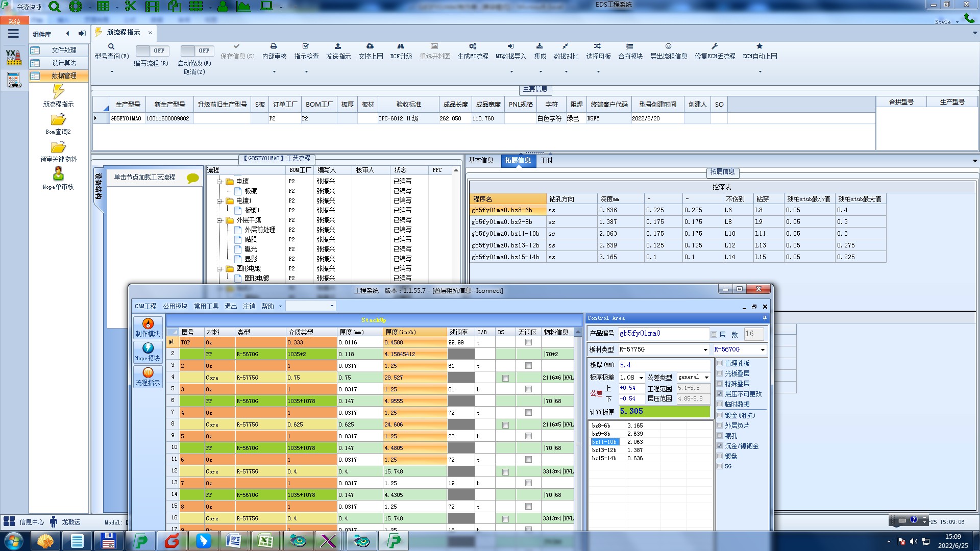Click the 制作模块 icon in dialog

pos(148,324)
